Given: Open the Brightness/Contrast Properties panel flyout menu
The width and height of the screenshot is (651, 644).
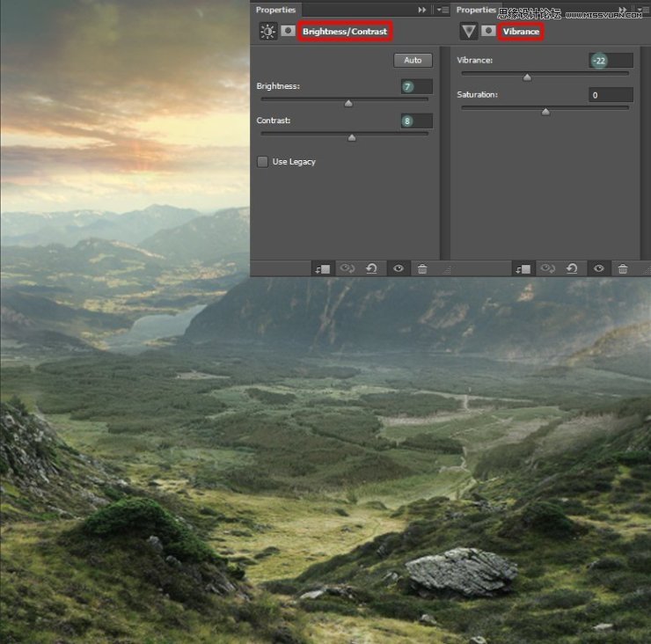Looking at the screenshot, I should coord(443,10).
